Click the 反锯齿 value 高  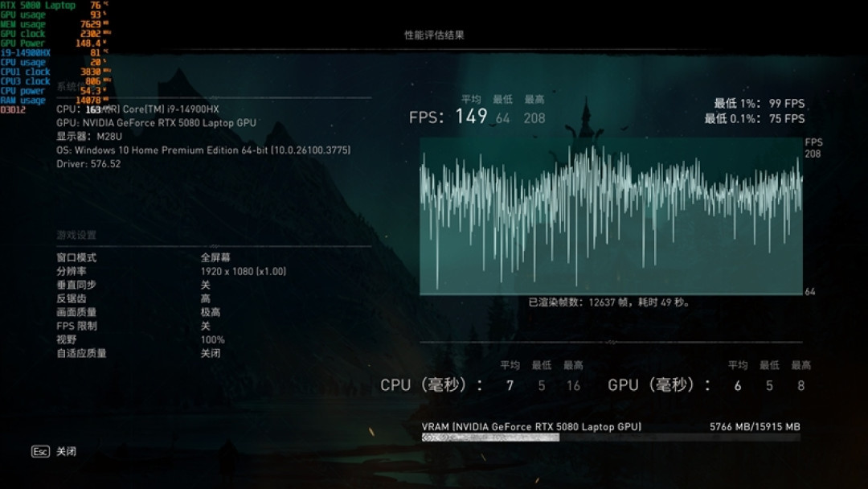point(206,298)
